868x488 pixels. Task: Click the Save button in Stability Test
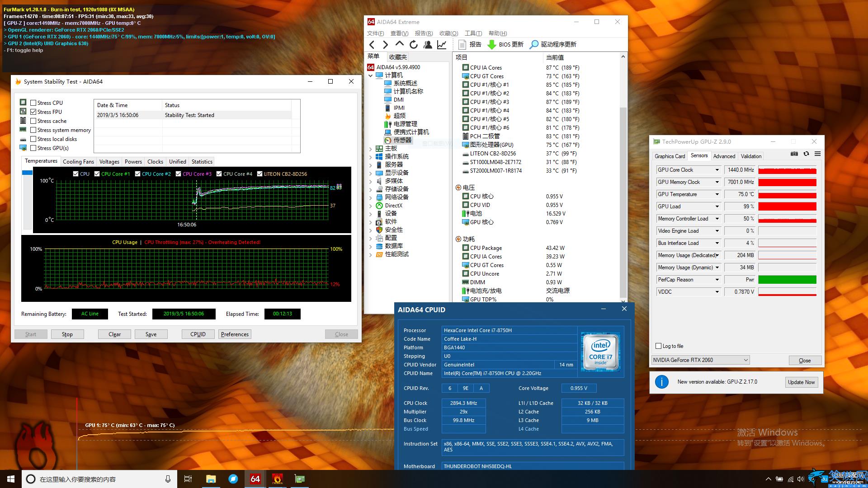coord(151,333)
